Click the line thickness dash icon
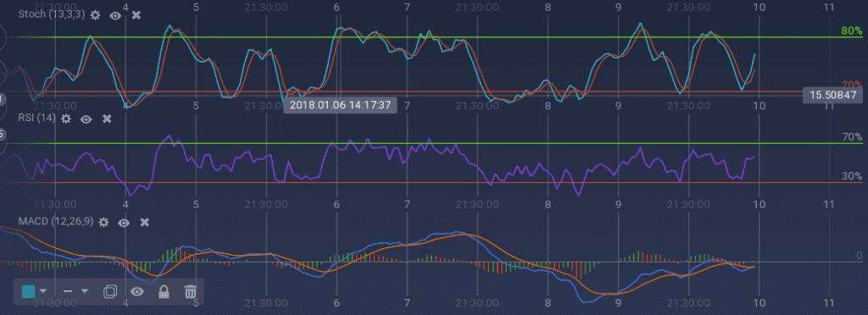This screenshot has height=315, width=868. (69, 291)
